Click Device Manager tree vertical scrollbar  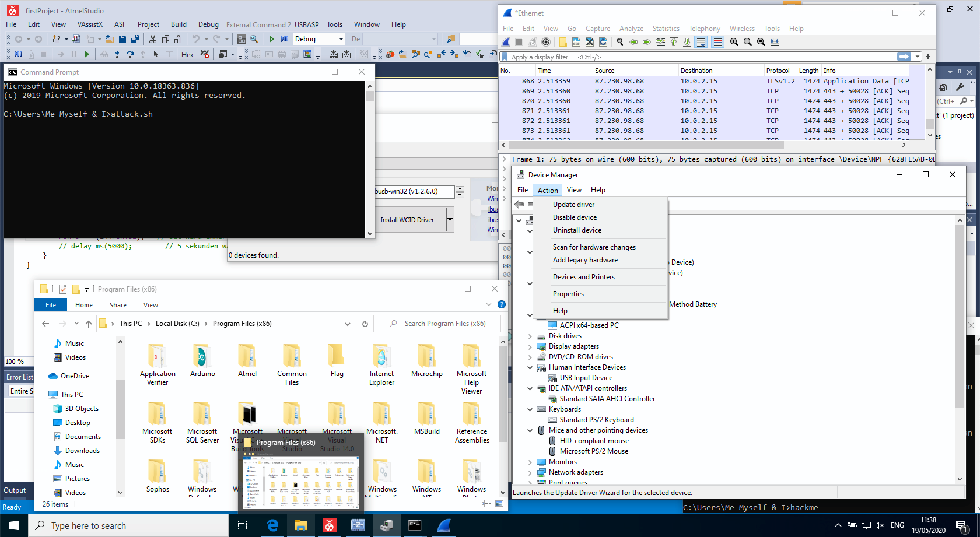960,350
